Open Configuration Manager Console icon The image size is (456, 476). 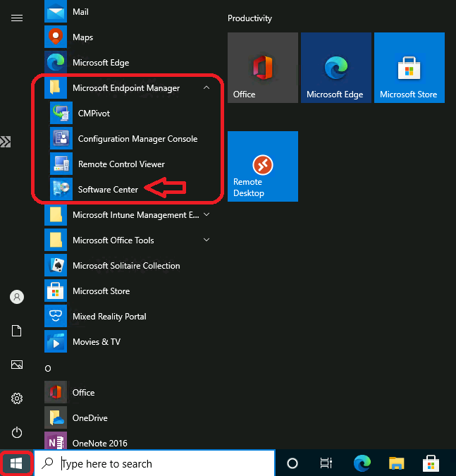click(x=61, y=138)
